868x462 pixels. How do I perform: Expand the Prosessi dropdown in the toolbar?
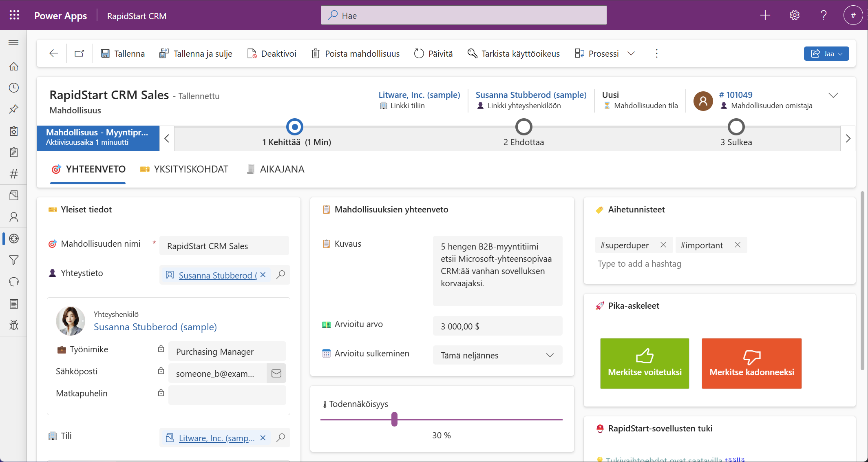(x=630, y=53)
